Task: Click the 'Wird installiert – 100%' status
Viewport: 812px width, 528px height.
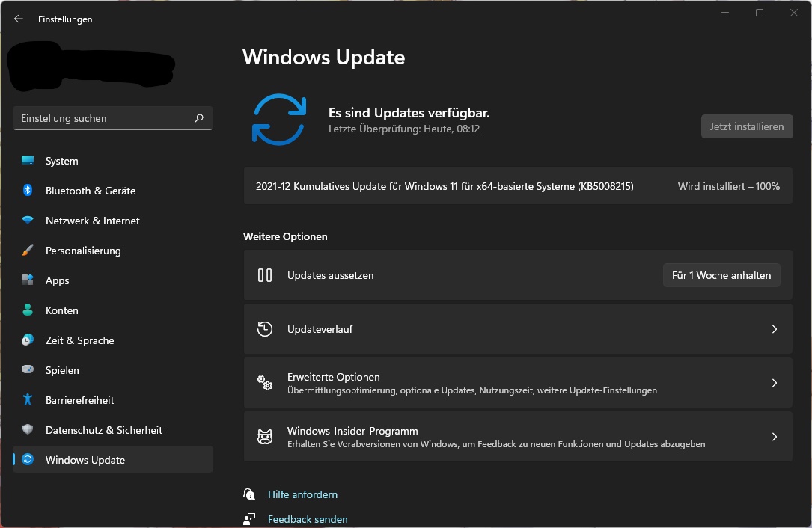Action: click(729, 186)
